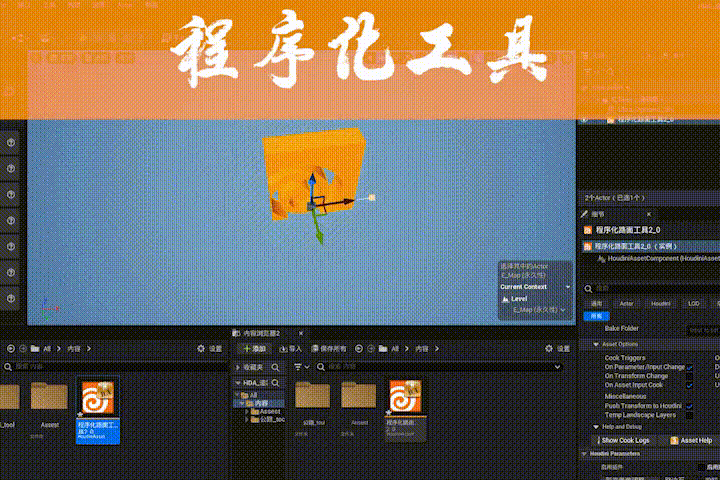The width and height of the screenshot is (720, 480).
Task: Select Houdini asset thumbnail in 内容浏览器2
Action: pos(405,410)
